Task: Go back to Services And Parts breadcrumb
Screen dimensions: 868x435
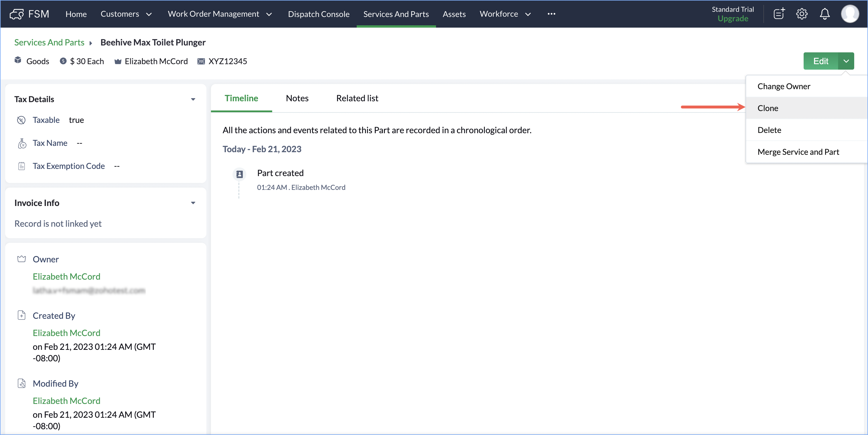Action: 49,42
